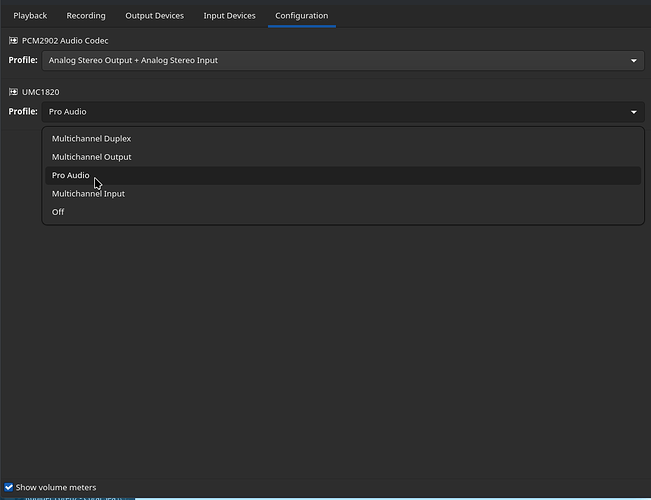Click the PCM2902 Audio Codec card icon
The height and width of the screenshot is (500, 651).
(13, 41)
